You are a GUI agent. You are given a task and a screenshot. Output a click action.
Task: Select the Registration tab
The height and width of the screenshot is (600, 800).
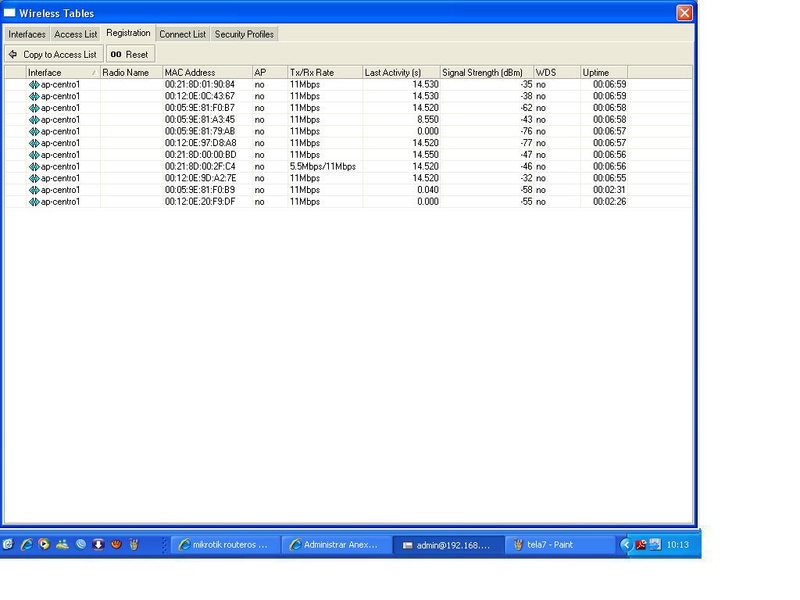(x=128, y=33)
